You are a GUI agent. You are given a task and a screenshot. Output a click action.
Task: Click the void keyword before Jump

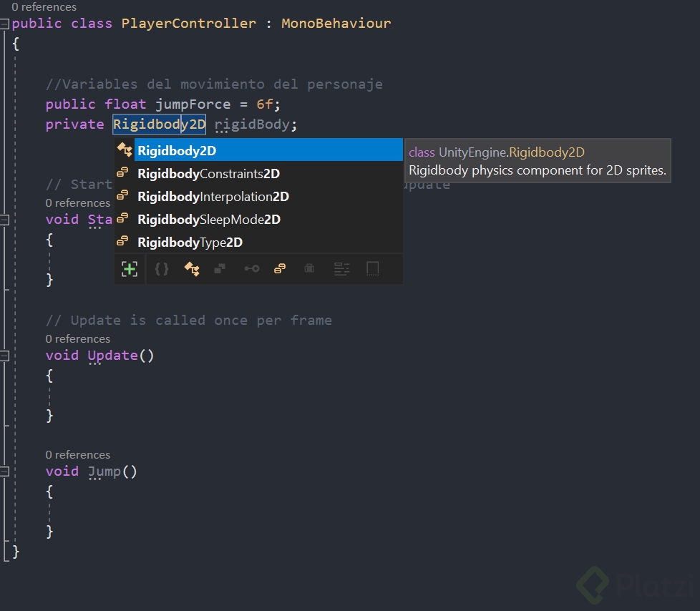(x=62, y=471)
